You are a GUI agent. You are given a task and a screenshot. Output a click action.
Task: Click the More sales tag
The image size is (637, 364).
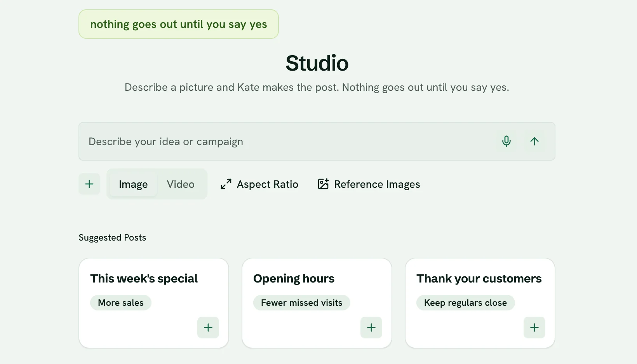pyautogui.click(x=121, y=303)
